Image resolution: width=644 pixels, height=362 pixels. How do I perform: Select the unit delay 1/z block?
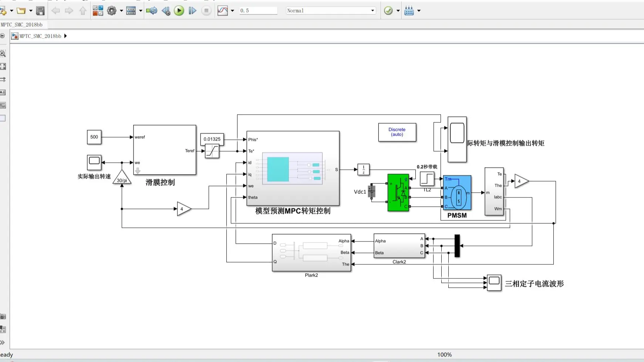point(363,170)
